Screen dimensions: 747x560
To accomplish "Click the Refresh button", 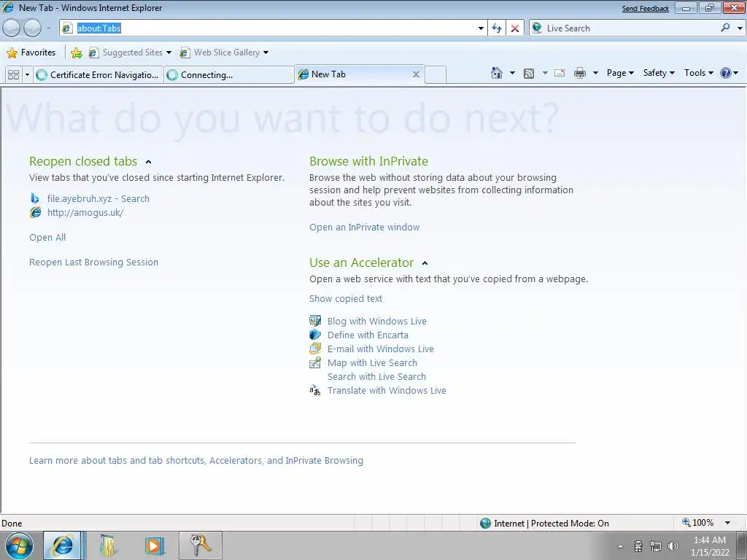I will (x=497, y=28).
